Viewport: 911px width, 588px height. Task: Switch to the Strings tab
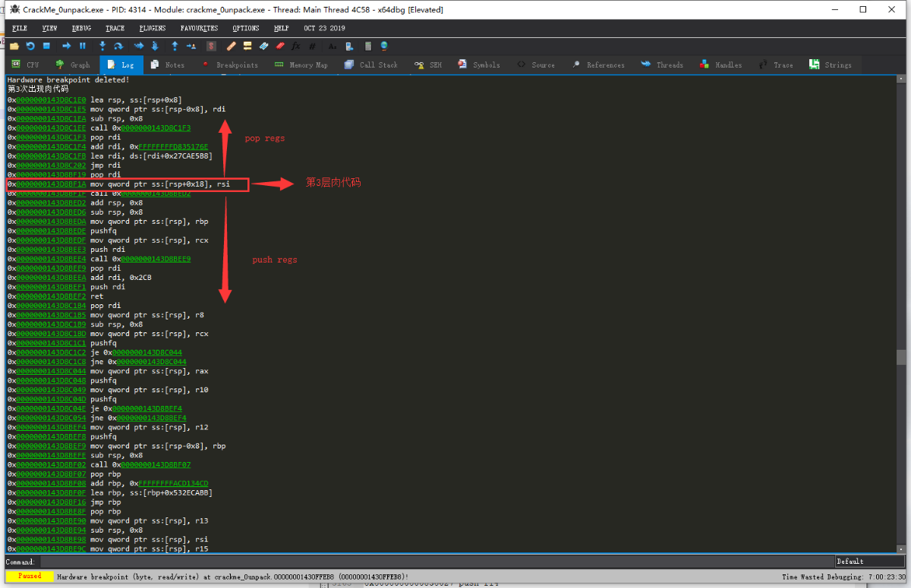831,65
